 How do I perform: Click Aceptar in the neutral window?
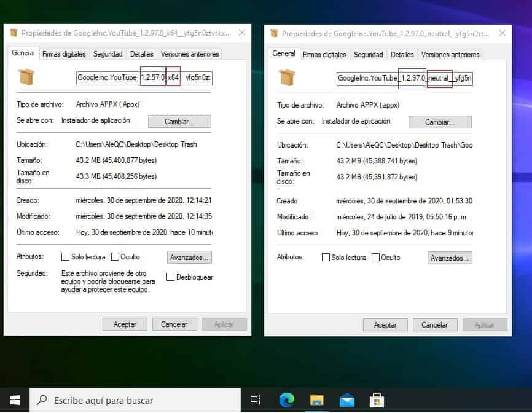(385, 325)
